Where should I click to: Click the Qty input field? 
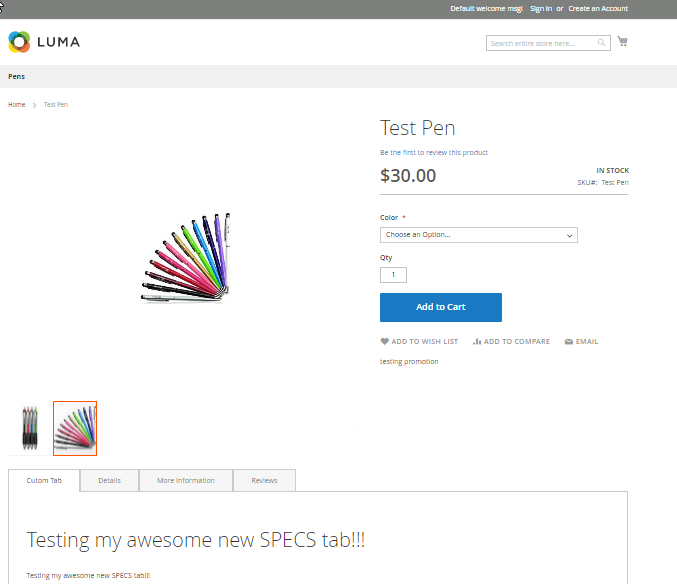[393, 275]
